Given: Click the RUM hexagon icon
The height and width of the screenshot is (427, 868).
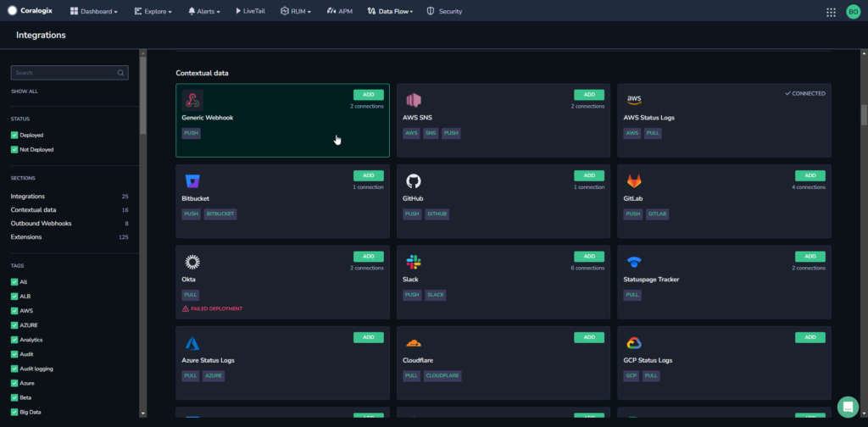Looking at the screenshot, I should [285, 11].
